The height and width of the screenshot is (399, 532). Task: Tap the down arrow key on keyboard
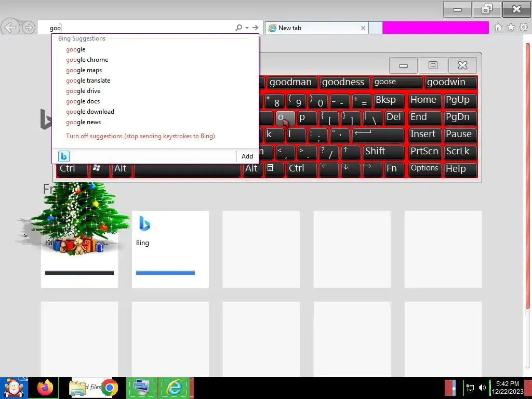pos(351,169)
